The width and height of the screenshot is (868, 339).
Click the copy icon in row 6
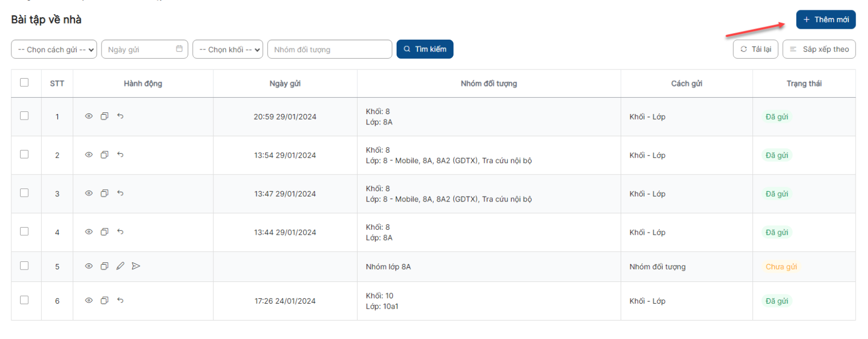point(105,300)
